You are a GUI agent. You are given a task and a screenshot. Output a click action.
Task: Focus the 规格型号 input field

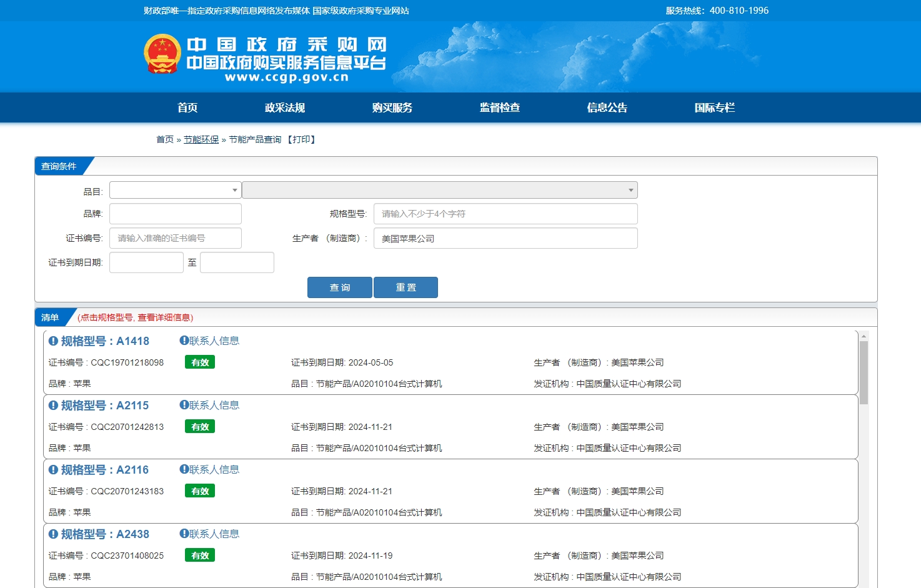point(505,214)
